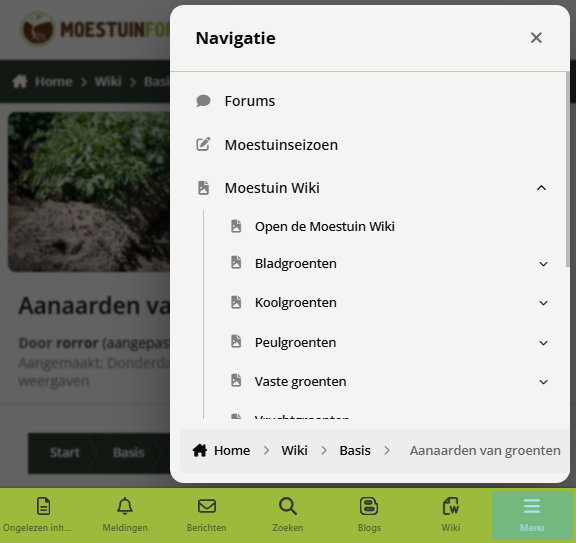Open the Zoeken search tab
This screenshot has height=543, width=576.
click(x=288, y=515)
